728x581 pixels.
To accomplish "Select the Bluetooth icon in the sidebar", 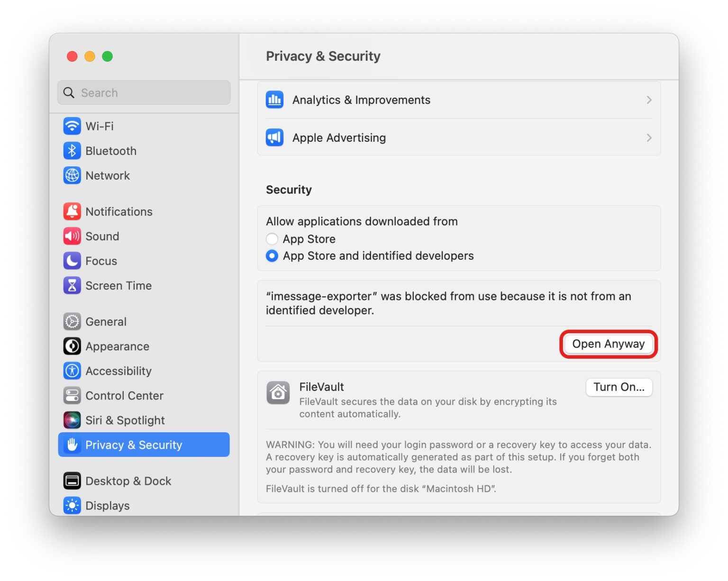I will (72, 151).
